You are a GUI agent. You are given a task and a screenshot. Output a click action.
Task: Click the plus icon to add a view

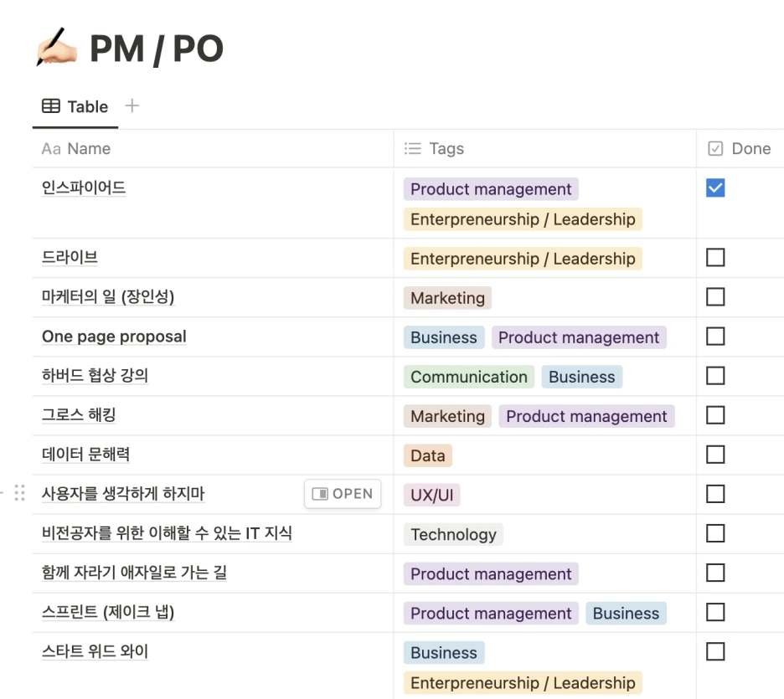click(x=130, y=105)
